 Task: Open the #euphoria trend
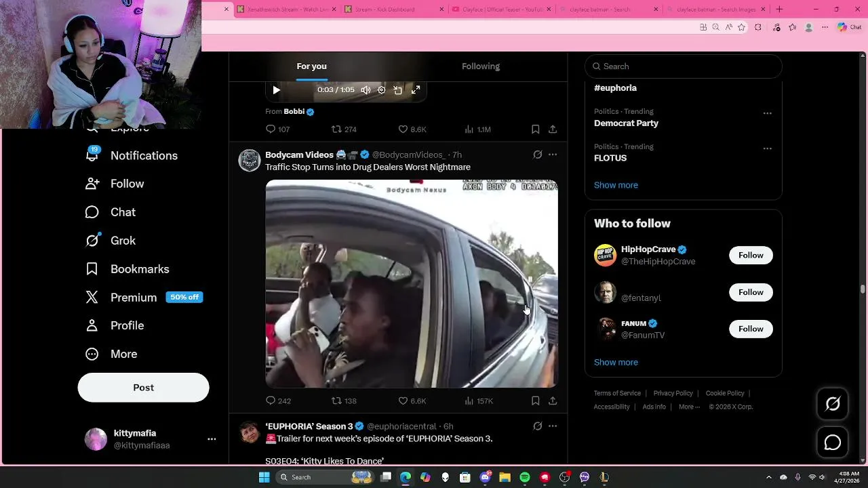[x=615, y=88]
